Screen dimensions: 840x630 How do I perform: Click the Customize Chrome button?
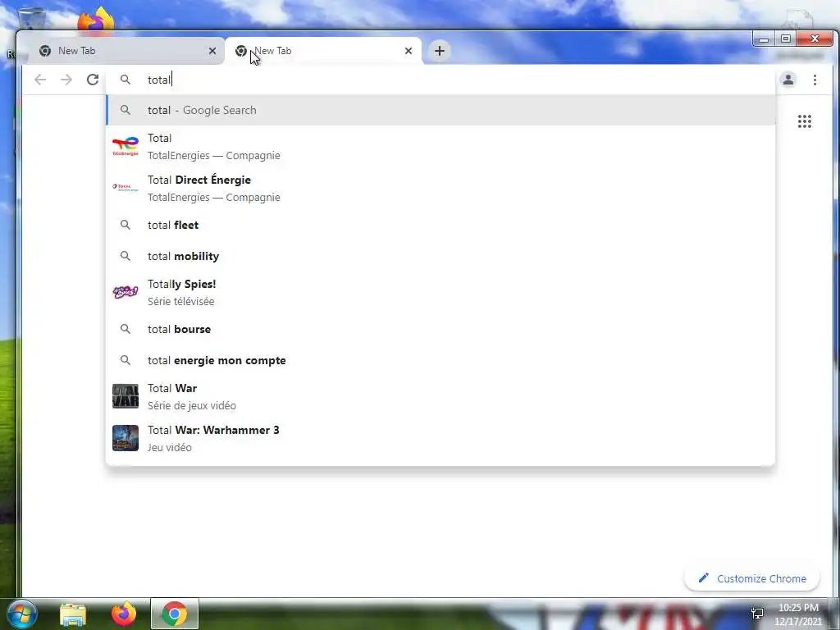tap(751, 578)
